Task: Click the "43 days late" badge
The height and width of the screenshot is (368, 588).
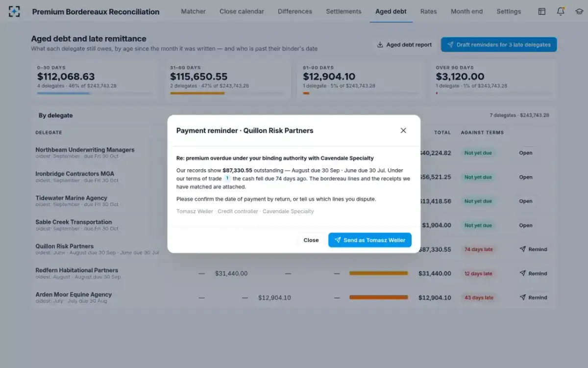Action: 478,297
